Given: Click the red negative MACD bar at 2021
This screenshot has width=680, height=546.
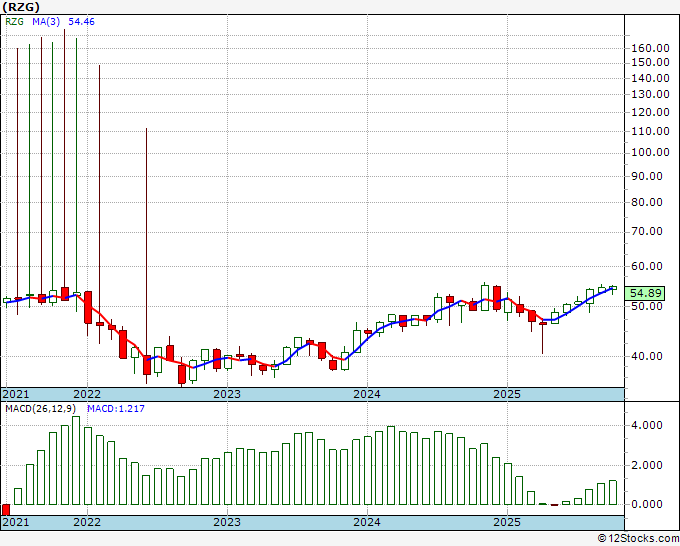Looking at the screenshot, I should pyautogui.click(x=6, y=510).
